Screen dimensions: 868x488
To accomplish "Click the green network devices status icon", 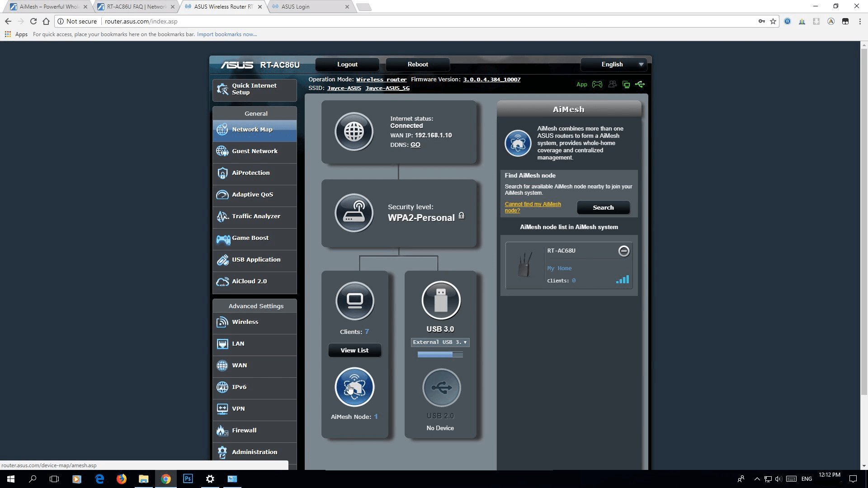I will tap(626, 84).
